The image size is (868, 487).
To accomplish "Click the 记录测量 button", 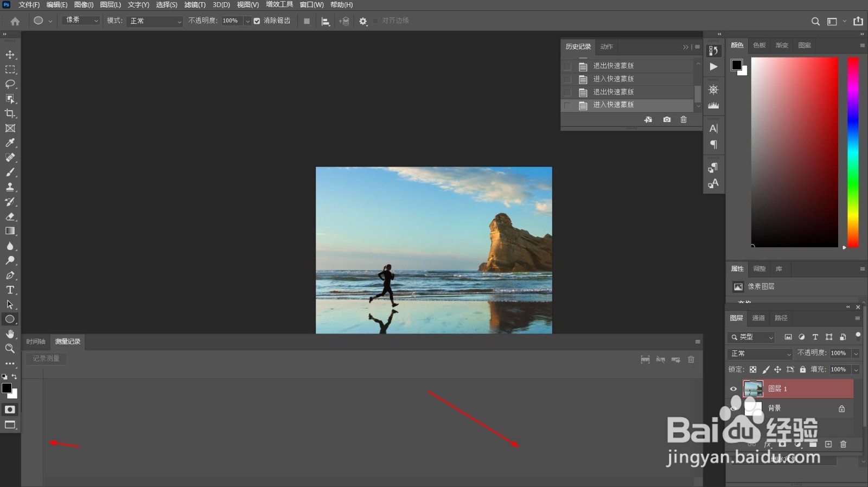I will tap(46, 358).
